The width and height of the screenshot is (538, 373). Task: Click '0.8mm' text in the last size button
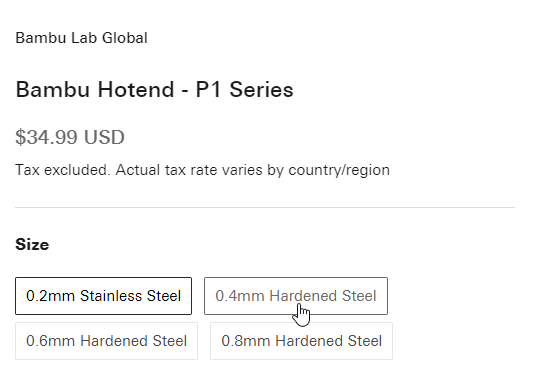[x=246, y=341]
